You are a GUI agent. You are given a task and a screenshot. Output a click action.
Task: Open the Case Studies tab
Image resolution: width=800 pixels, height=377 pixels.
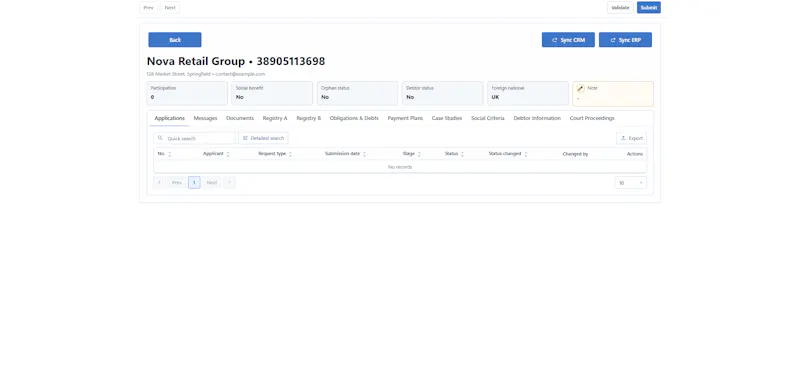click(447, 118)
